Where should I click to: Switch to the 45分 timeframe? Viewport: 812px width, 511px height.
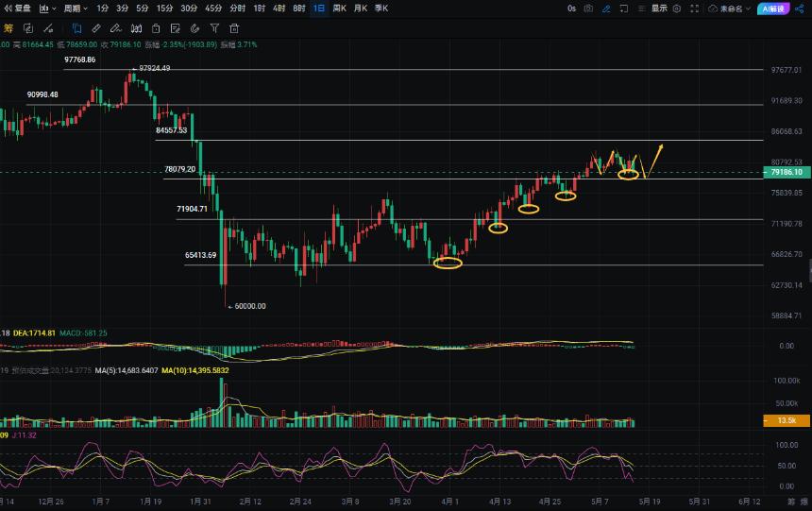pyautogui.click(x=212, y=9)
